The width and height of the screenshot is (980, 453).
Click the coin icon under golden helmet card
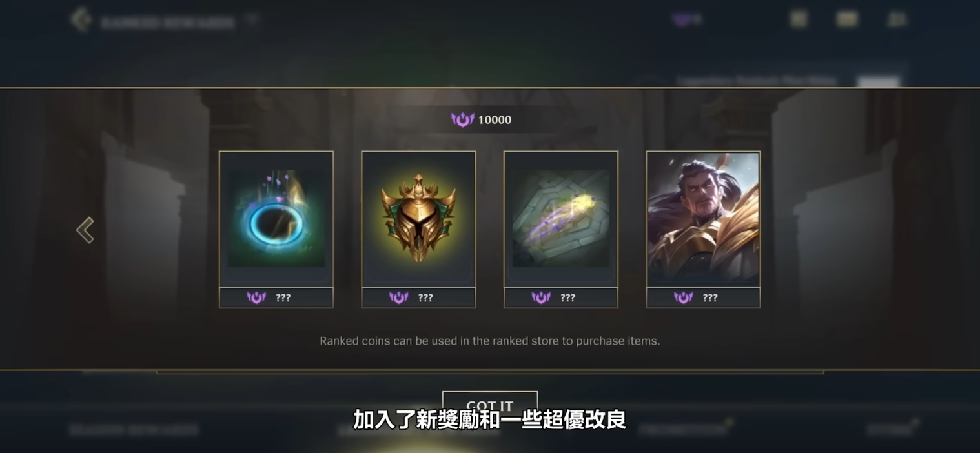[398, 297]
